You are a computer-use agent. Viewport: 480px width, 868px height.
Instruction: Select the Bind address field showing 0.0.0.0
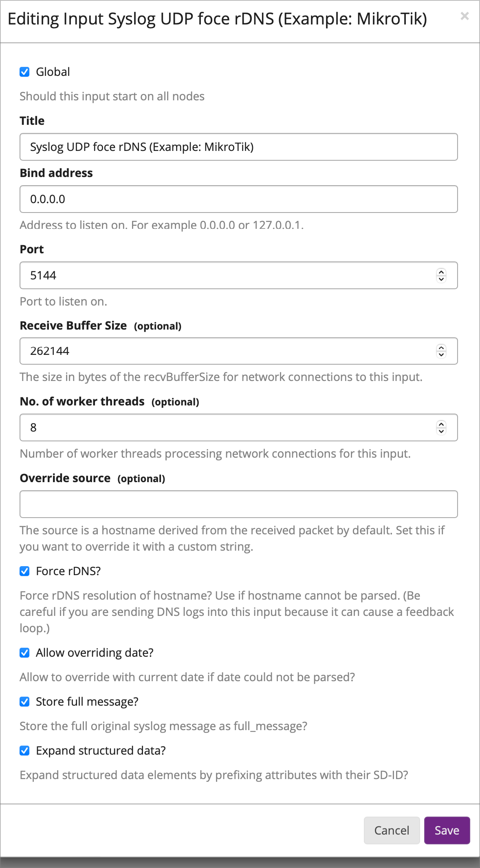point(204,199)
